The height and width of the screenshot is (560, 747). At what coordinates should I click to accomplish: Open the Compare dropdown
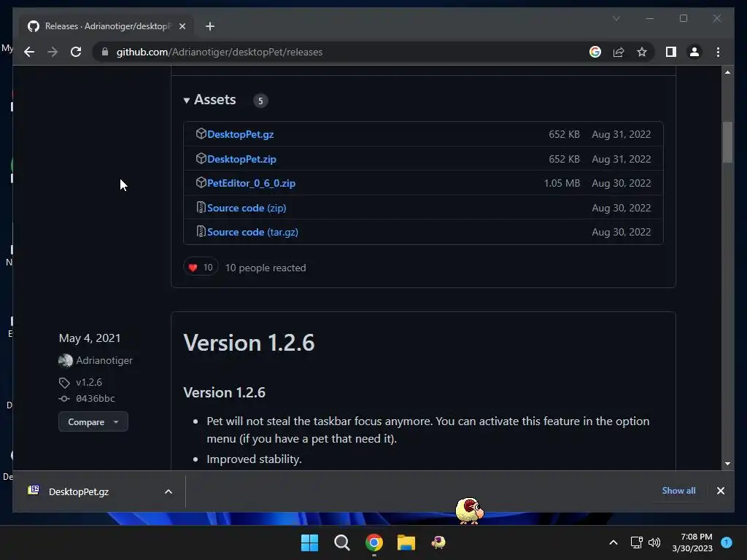pyautogui.click(x=93, y=422)
